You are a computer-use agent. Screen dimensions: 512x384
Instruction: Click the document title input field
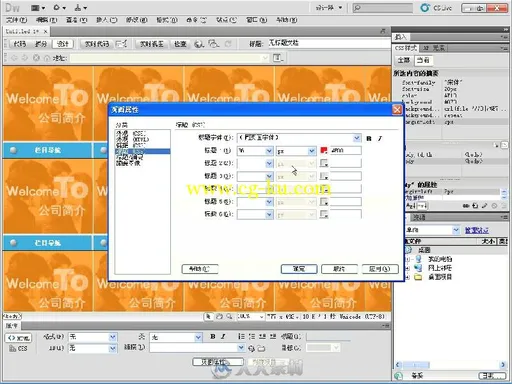pos(329,43)
